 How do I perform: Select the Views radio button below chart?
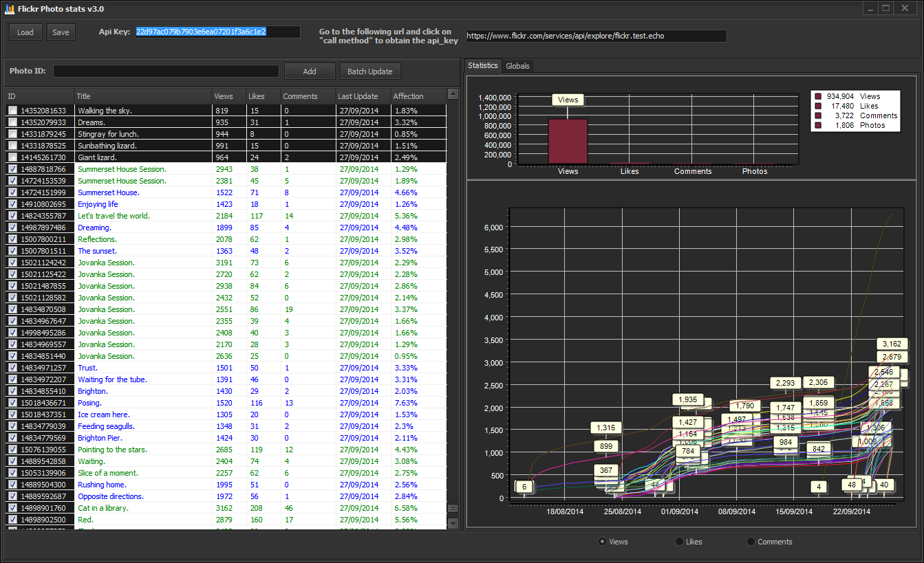(603, 542)
